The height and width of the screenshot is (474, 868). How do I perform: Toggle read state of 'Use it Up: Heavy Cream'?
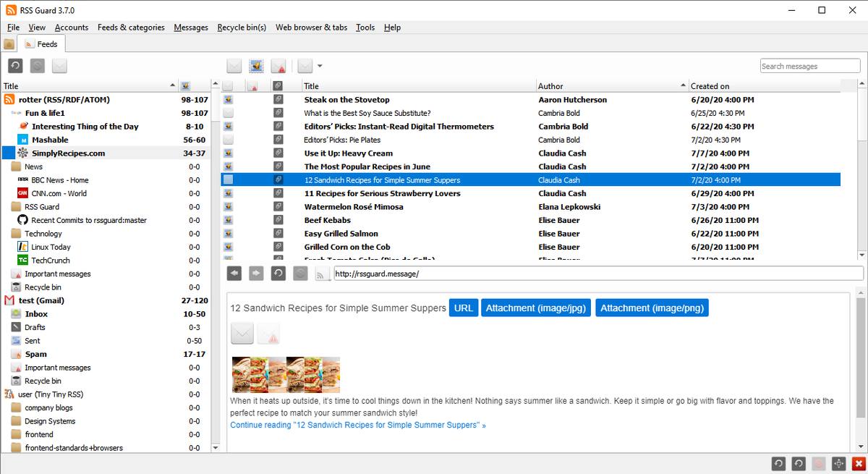[228, 153]
